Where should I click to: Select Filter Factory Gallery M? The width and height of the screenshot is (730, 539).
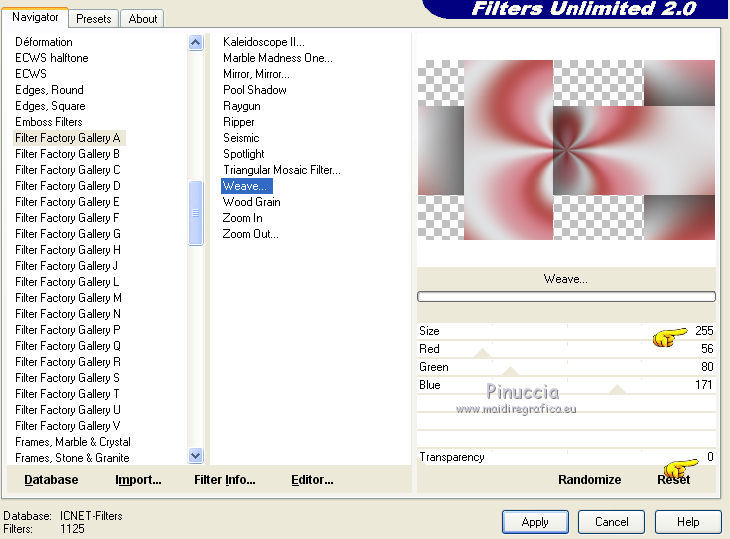(68, 297)
